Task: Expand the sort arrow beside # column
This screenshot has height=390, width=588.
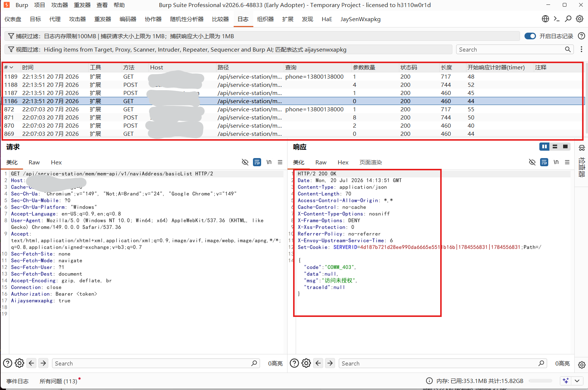Action: [12, 68]
